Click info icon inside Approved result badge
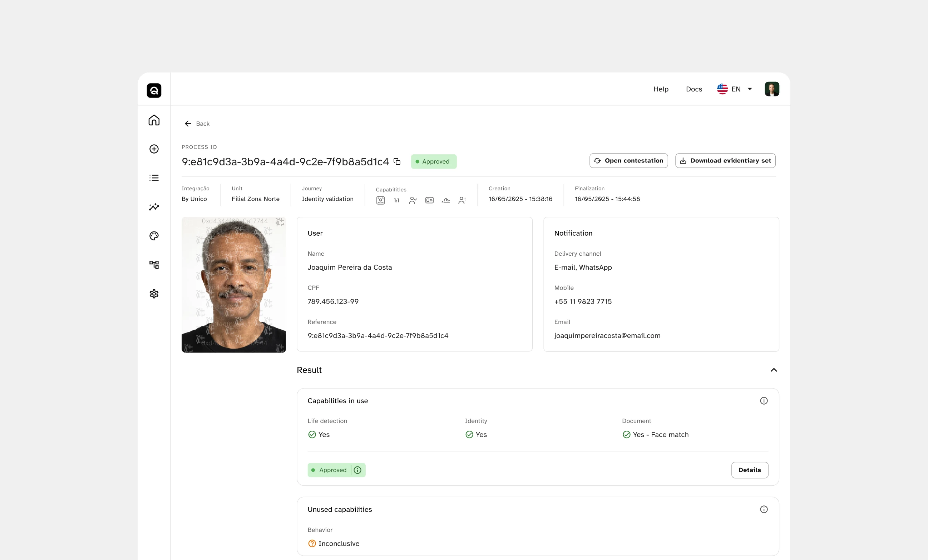This screenshot has height=560, width=928. pos(357,470)
